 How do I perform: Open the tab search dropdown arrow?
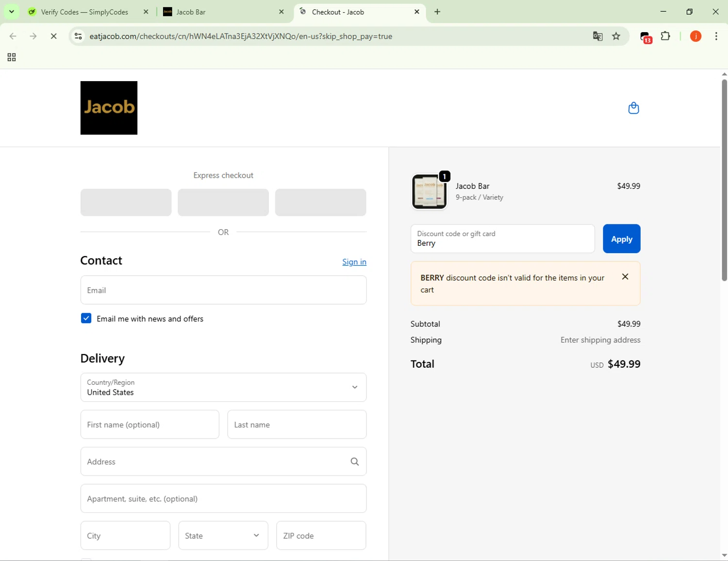(x=12, y=12)
